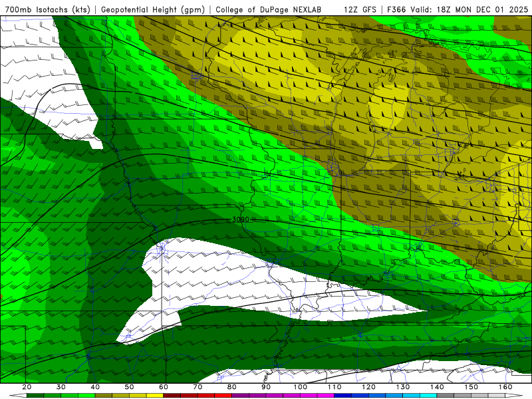The image size is (532, 399).
Task: Select the cyan 135-140 kt color bar swatch
Action: point(428,396)
